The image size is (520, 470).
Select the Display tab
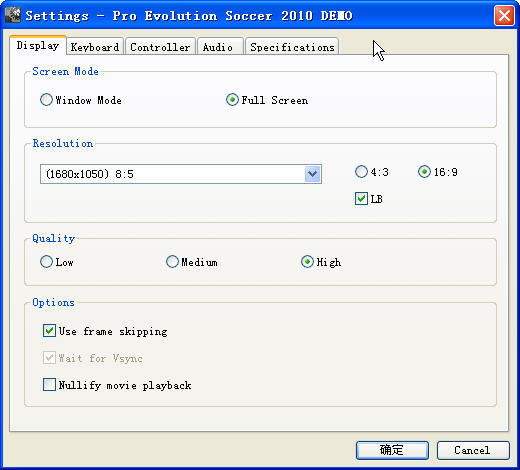38,45
